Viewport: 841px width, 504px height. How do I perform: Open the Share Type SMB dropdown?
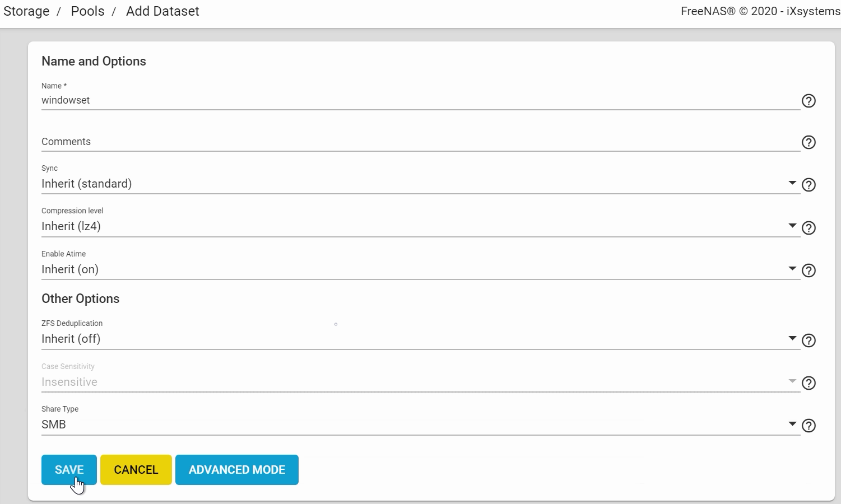(420, 424)
